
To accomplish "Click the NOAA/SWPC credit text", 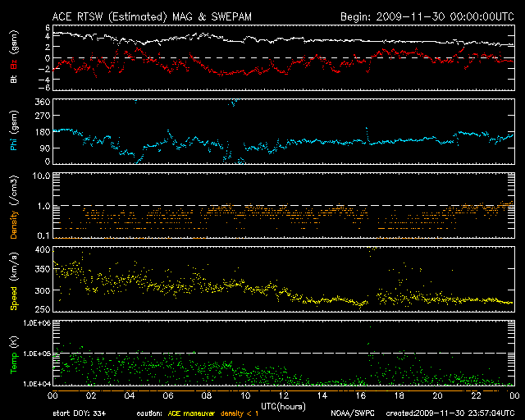I will tap(352, 413).
